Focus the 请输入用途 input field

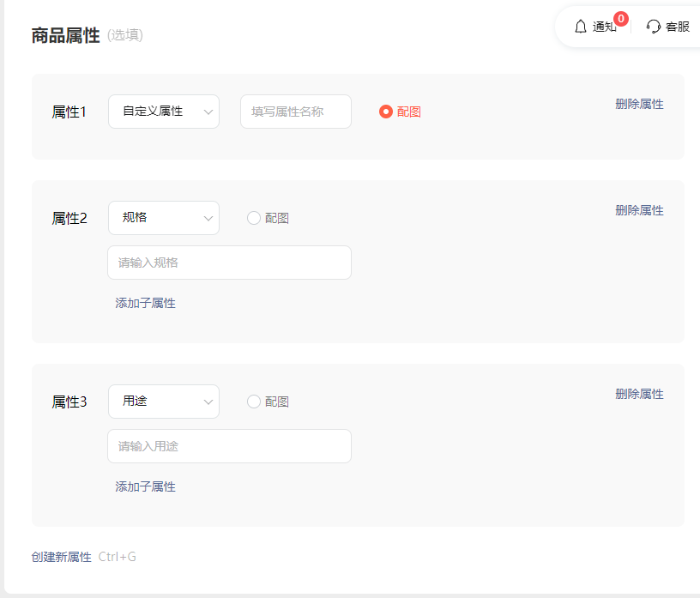229,446
